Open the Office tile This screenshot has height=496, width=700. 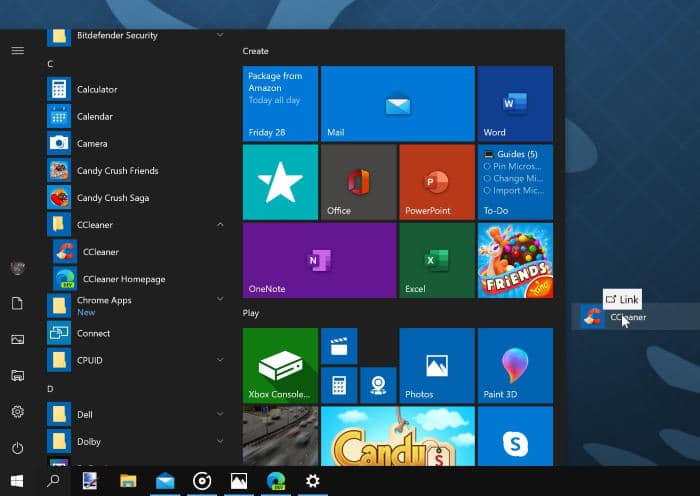click(x=358, y=182)
